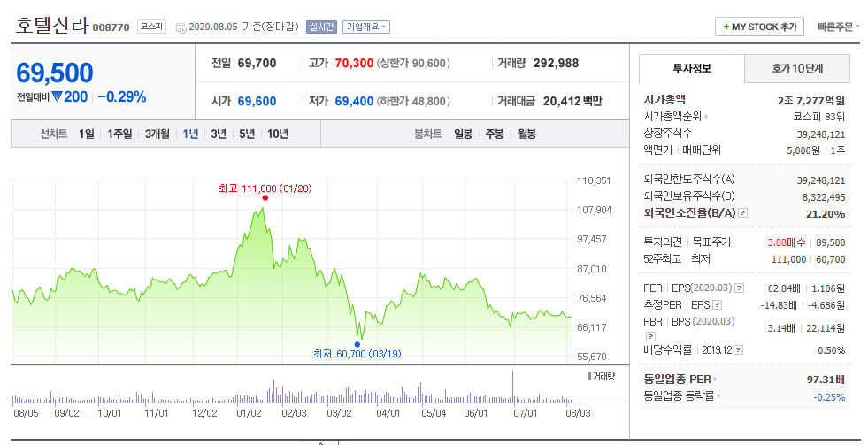Select the 3개월 line chart period
The image size is (868, 445).
point(157,134)
